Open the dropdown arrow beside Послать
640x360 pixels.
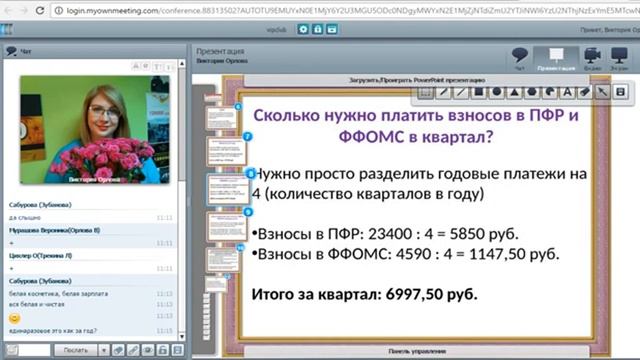pyautogui.click(x=104, y=350)
